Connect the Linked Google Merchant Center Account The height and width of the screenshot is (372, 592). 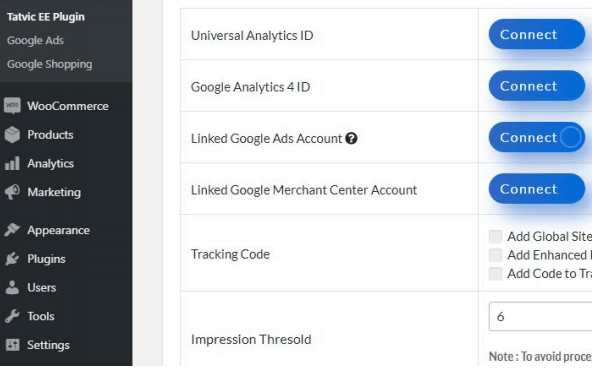coord(537,189)
